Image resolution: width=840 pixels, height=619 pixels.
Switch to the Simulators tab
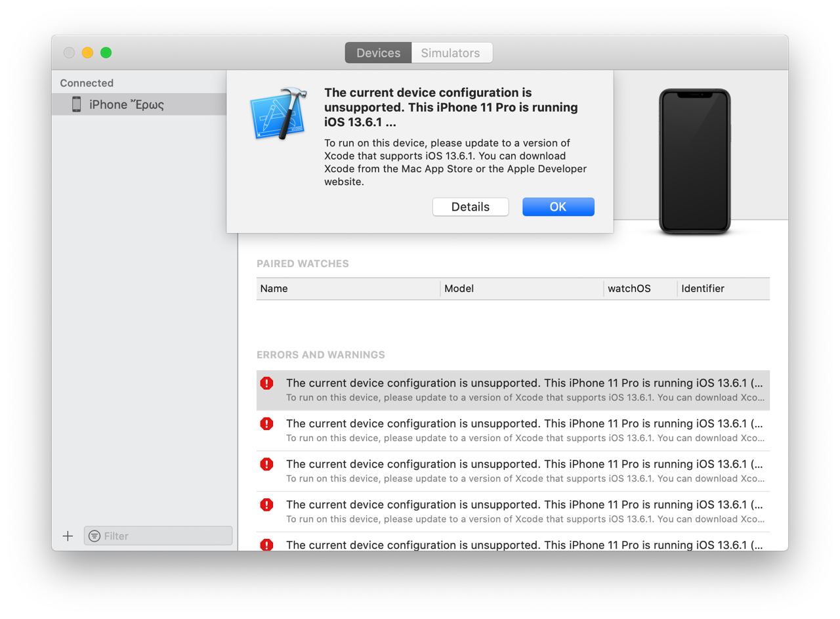(x=451, y=53)
